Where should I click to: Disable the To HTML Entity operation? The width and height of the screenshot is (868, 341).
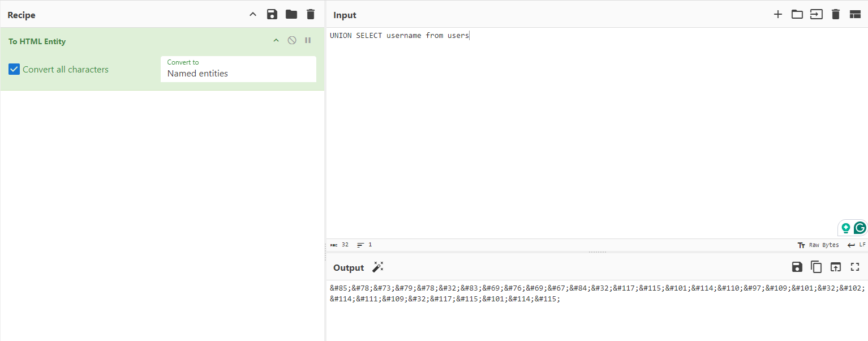[292, 40]
